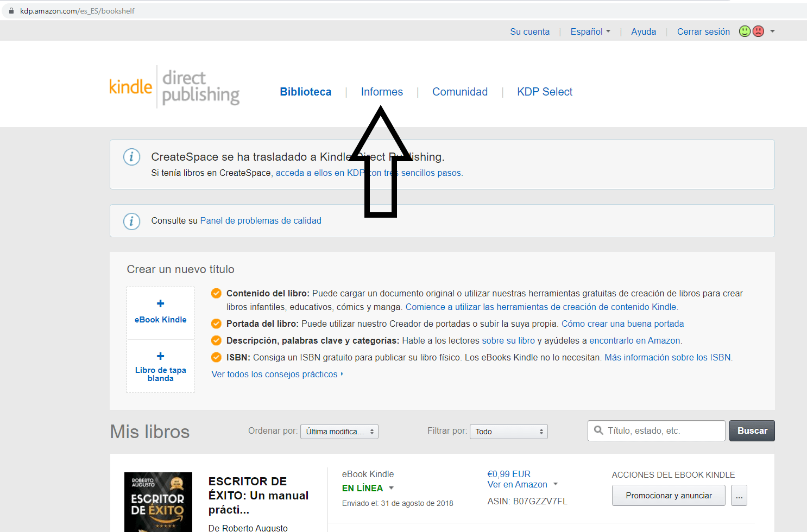The width and height of the screenshot is (807, 532).
Task: Click the red sad face feedback icon
Action: [758, 31]
